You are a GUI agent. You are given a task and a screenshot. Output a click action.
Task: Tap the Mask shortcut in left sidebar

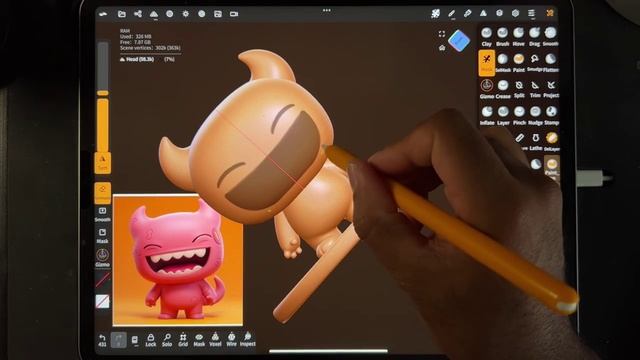(102, 236)
